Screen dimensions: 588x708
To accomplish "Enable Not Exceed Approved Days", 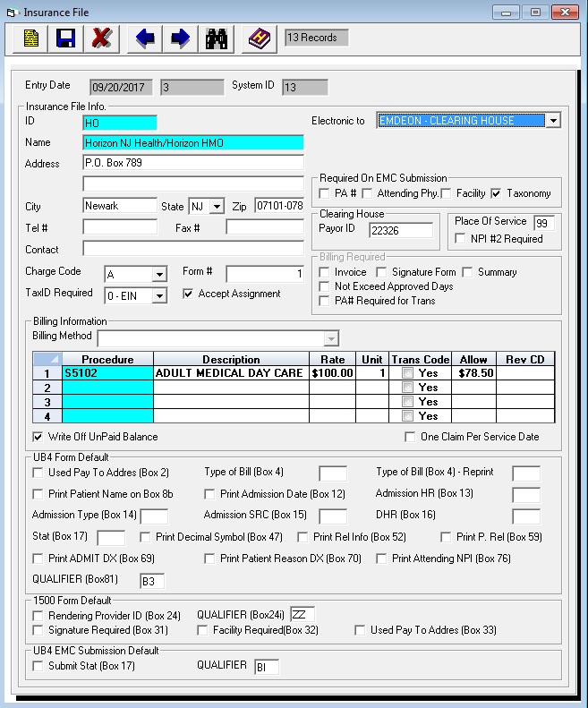I will [324, 286].
